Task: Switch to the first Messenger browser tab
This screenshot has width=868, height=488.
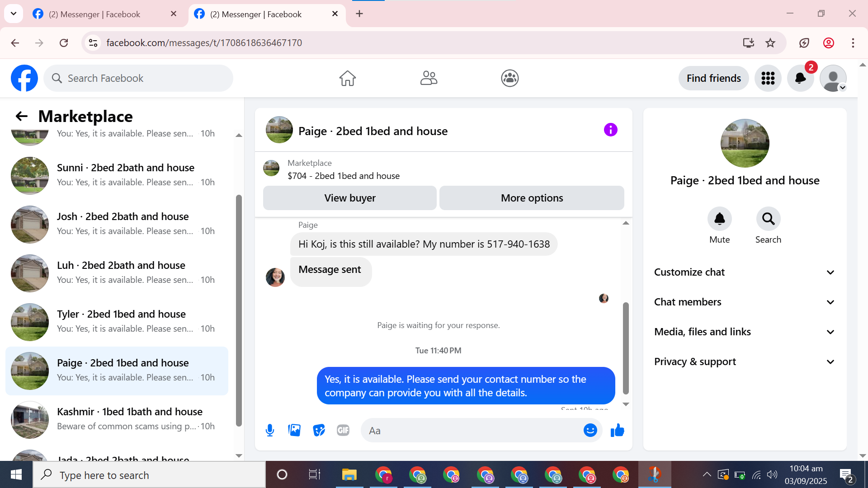Action: [95, 14]
